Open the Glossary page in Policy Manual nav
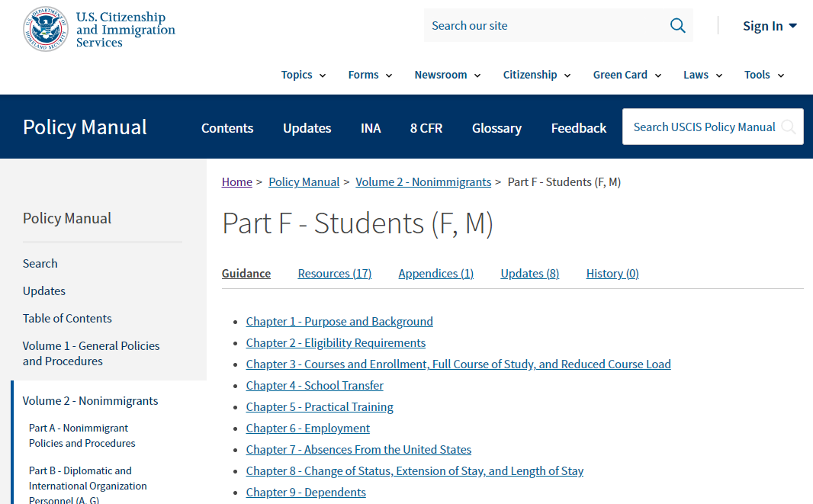Screen dimensions: 813x504 point(496,128)
